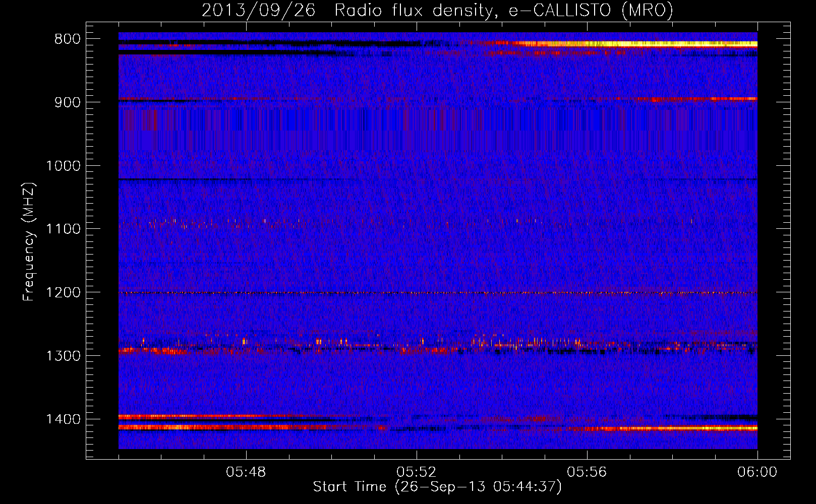816x504 pixels.
Task: Select the 1300 frequency tick label
Action: click(63, 356)
